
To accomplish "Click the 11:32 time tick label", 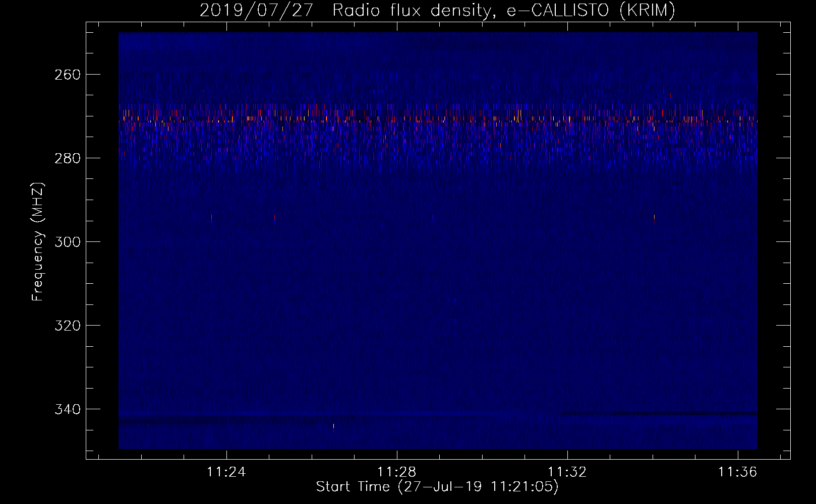I will (567, 472).
